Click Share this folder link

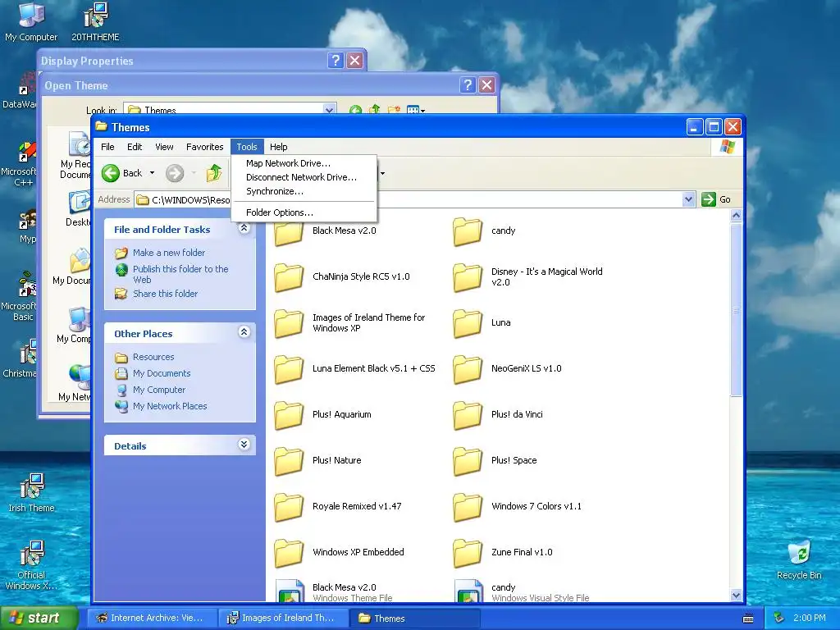(165, 294)
